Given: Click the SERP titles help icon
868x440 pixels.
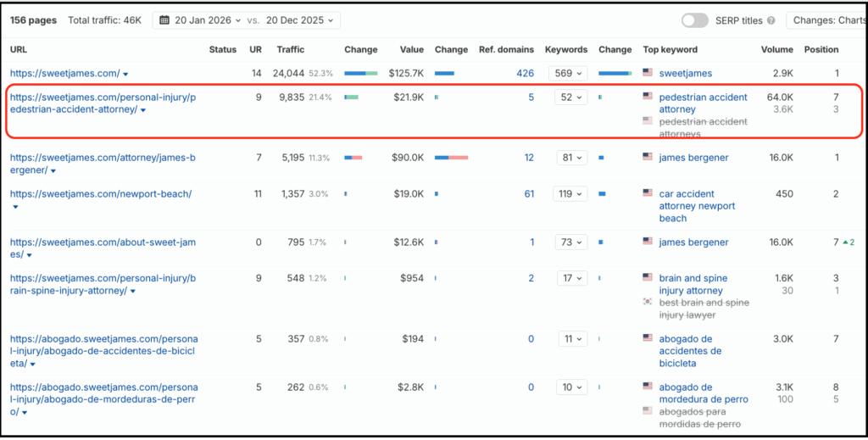Looking at the screenshot, I should click(x=771, y=20).
